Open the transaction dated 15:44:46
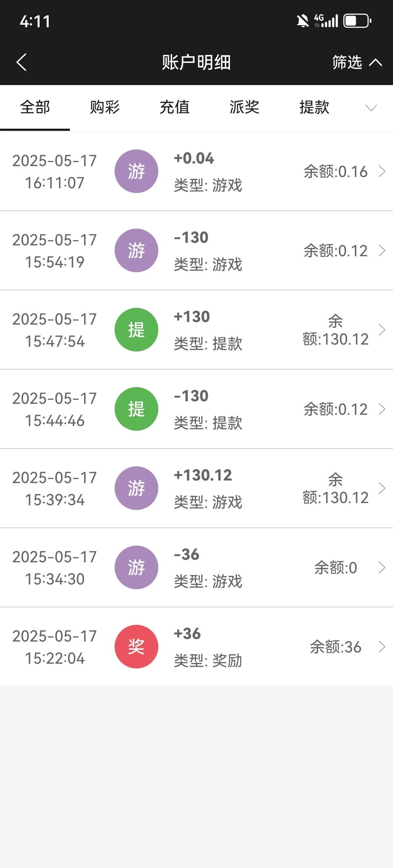393x868 pixels. point(55,409)
